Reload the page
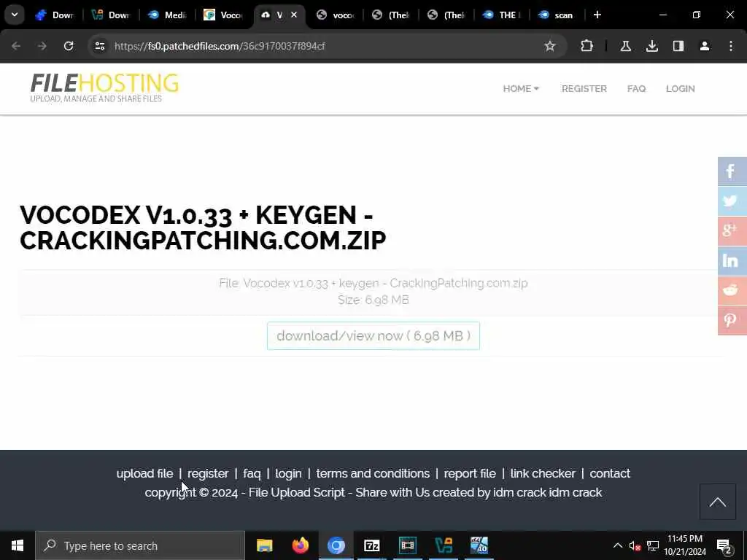This screenshot has width=747, height=560. coord(69,46)
